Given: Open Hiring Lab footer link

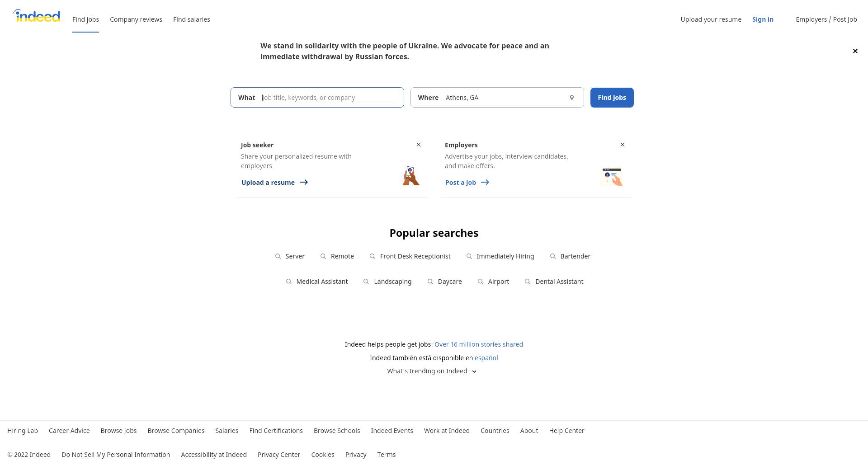Looking at the screenshot, I should 23,431.
